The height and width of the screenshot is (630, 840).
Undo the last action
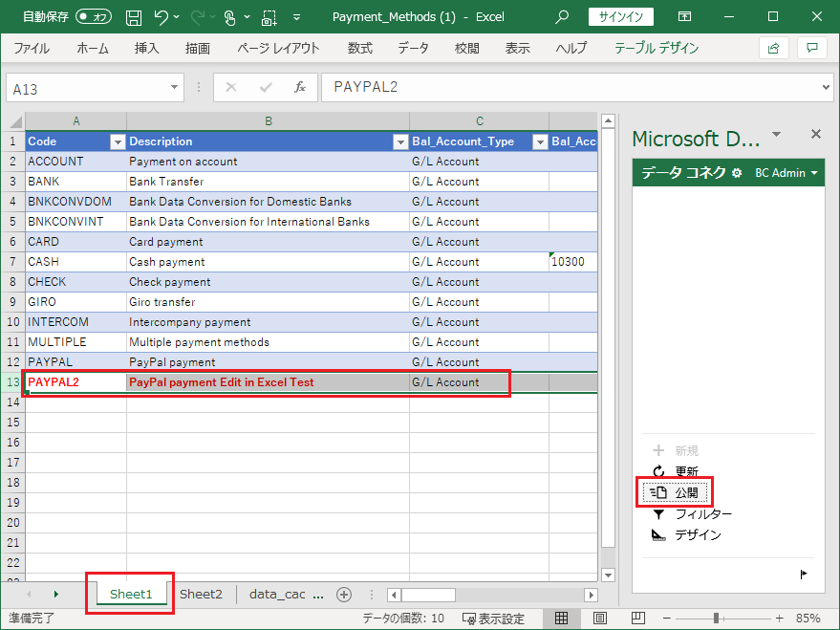coord(162,17)
